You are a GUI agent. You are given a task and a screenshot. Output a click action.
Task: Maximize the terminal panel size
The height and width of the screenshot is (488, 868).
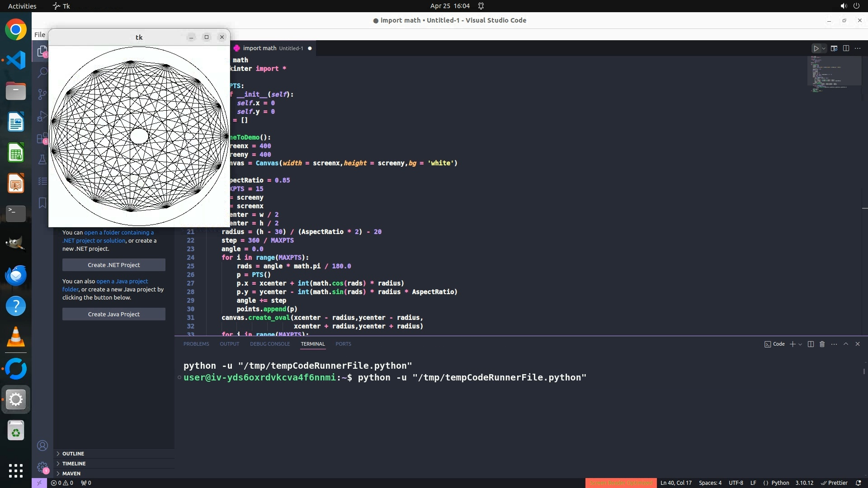click(x=846, y=344)
